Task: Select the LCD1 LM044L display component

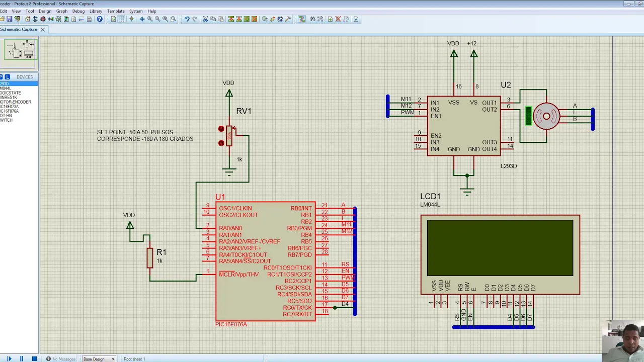Action: tap(500, 254)
